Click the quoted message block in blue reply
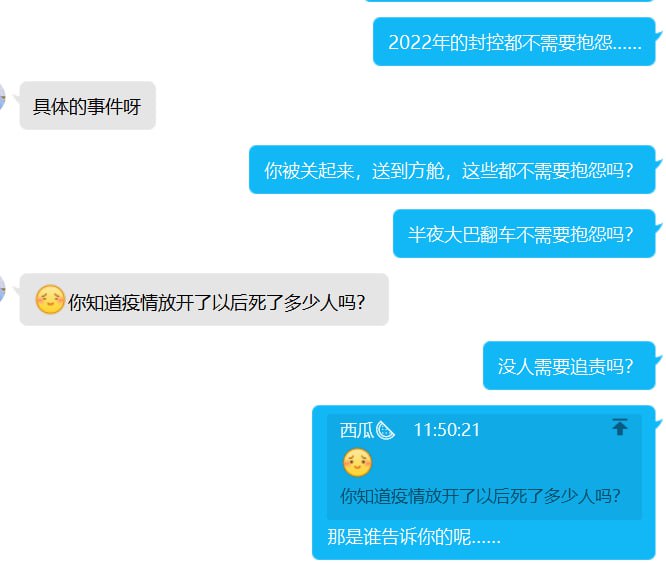Viewport: 666px width, 565px height. (x=484, y=467)
